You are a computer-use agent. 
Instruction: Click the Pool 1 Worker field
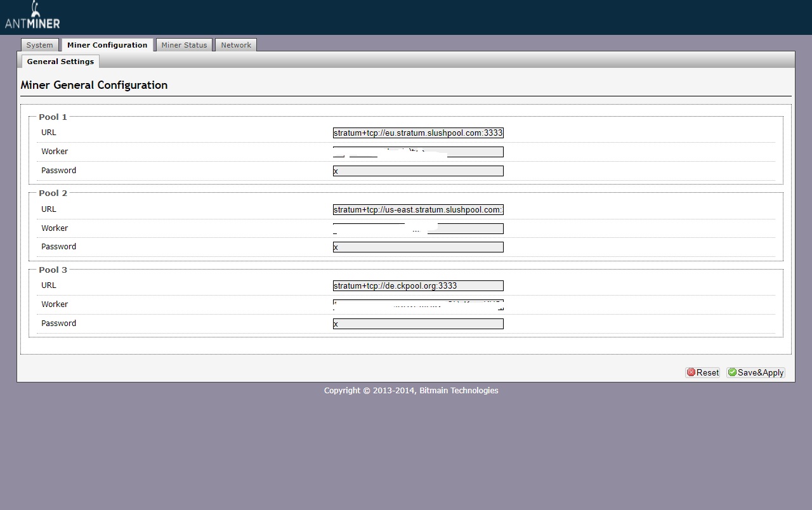418,152
